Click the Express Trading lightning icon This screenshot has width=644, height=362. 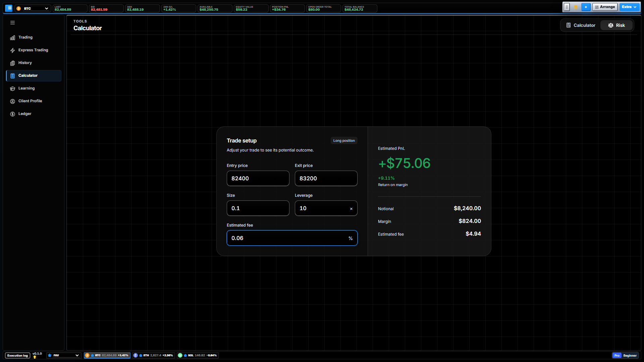12,50
